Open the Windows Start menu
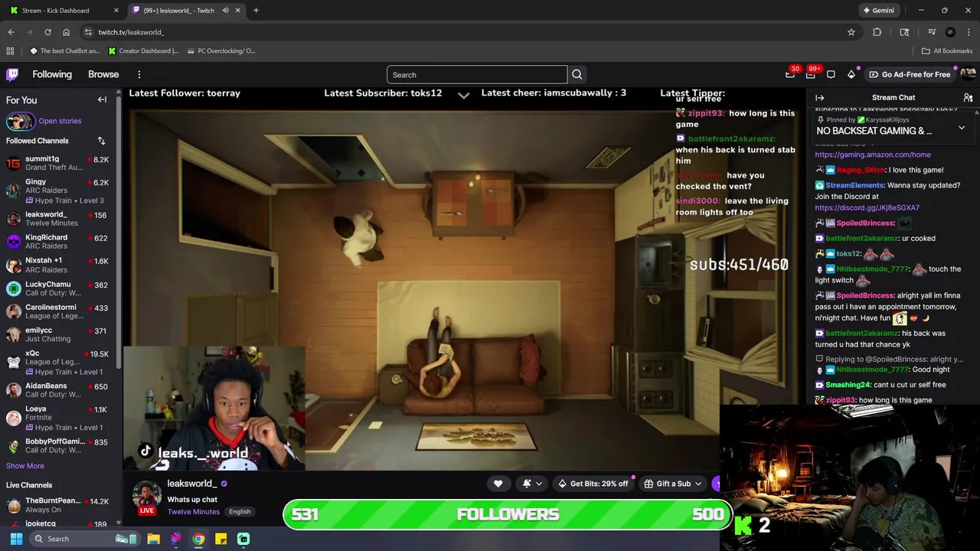This screenshot has height=551, width=980. 16,539
